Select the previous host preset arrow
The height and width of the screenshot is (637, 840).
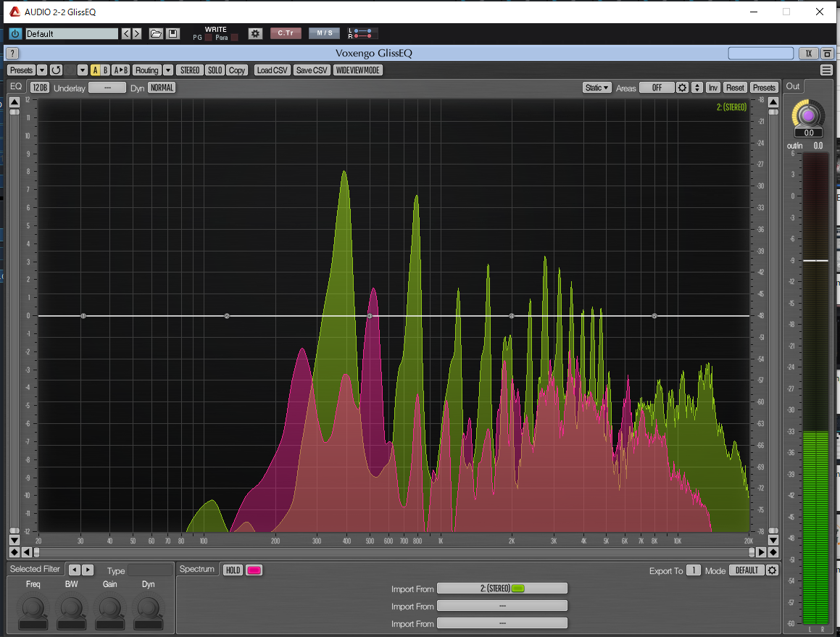[126, 34]
